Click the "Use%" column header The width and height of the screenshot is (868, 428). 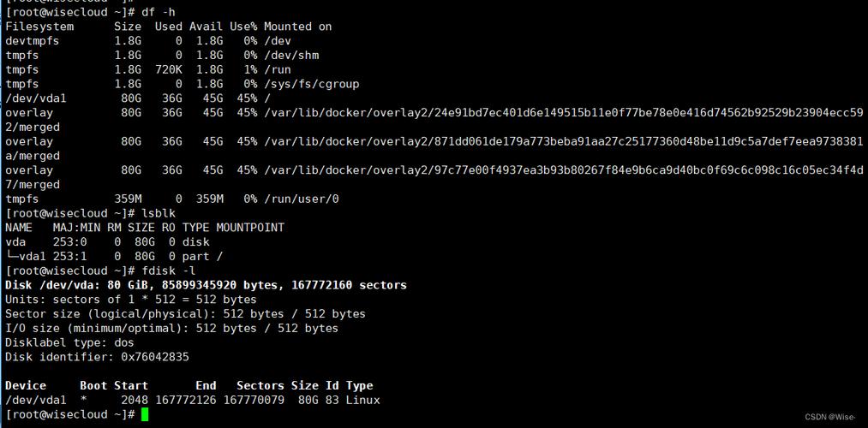(243, 27)
